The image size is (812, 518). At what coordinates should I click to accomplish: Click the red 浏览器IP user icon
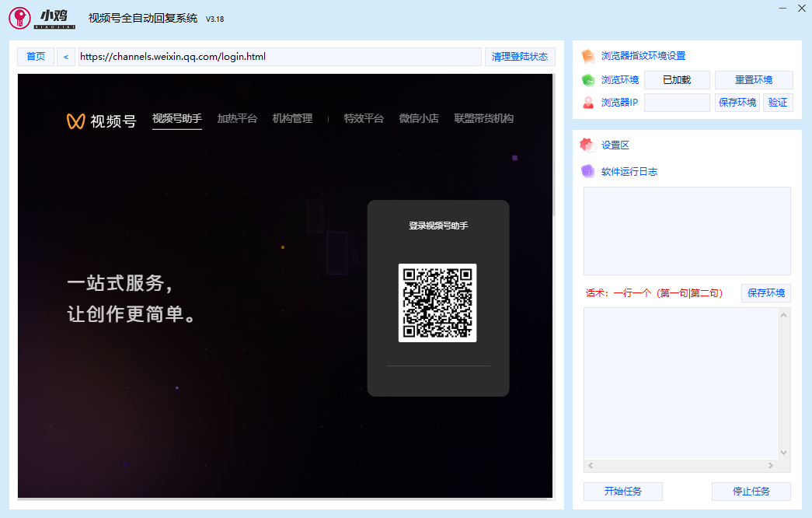click(x=588, y=103)
